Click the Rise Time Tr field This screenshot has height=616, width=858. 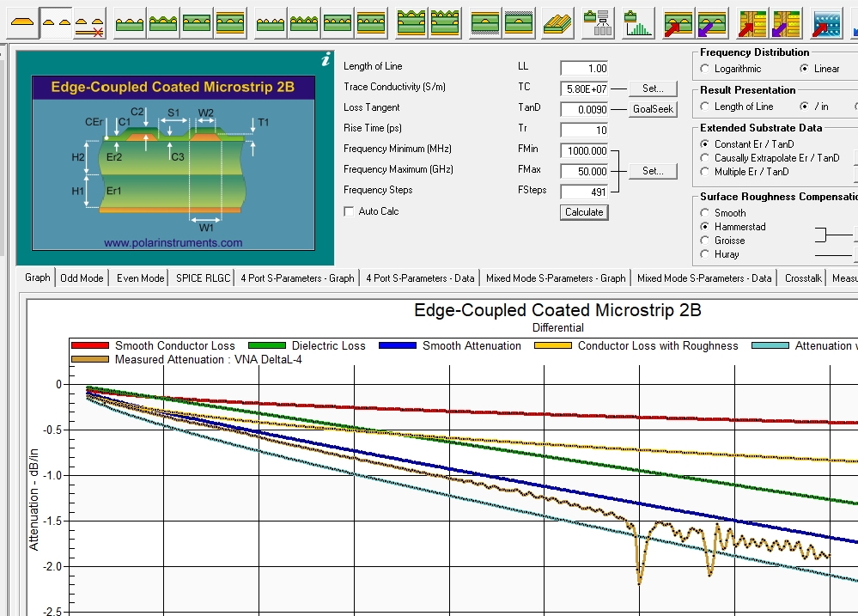pos(584,131)
